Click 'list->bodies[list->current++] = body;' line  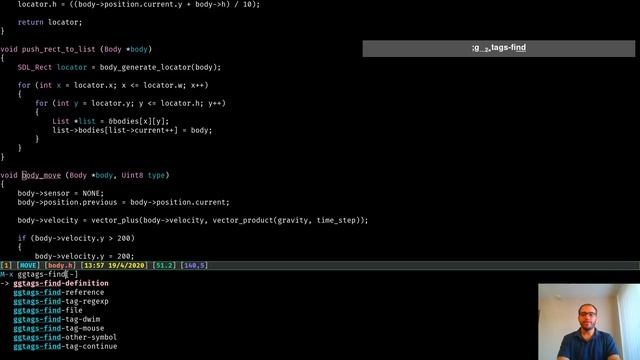pos(132,131)
